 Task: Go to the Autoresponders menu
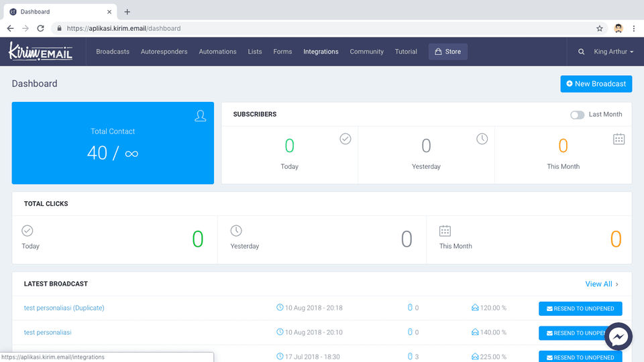click(x=164, y=52)
